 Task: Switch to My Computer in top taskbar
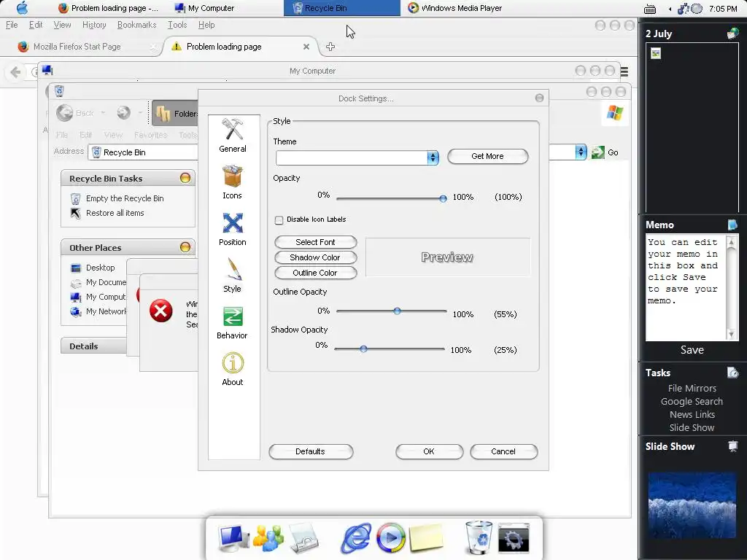(205, 8)
